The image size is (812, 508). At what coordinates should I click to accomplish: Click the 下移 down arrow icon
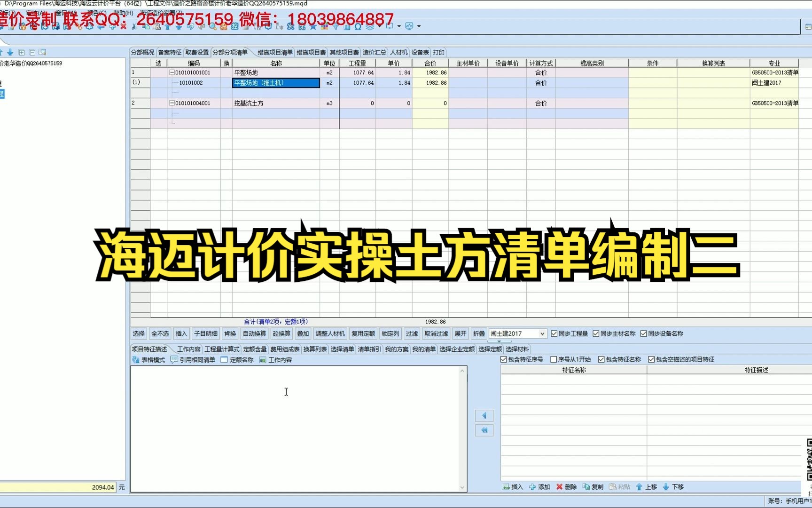pos(666,487)
